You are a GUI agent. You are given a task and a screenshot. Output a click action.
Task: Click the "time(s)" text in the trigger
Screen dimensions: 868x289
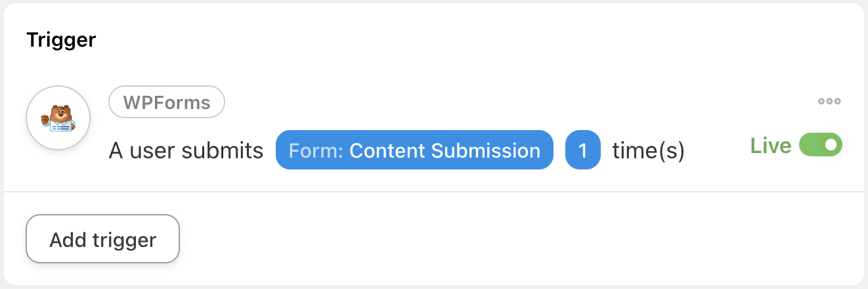[x=648, y=151]
